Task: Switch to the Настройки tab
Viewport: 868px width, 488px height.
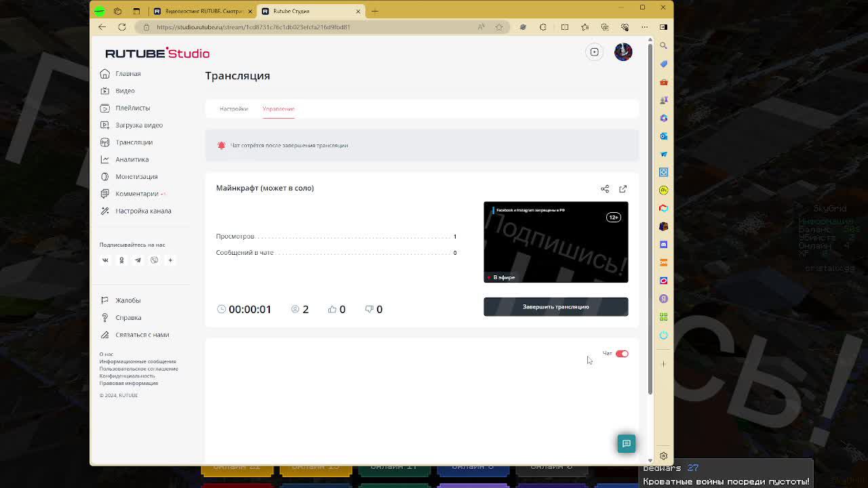Action: 233,108
